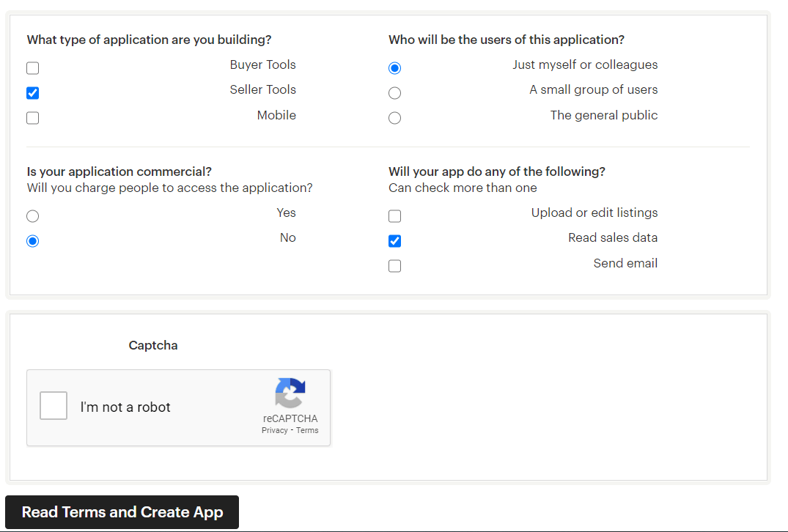Check 'Upload or edit listings' checkbox

point(394,216)
